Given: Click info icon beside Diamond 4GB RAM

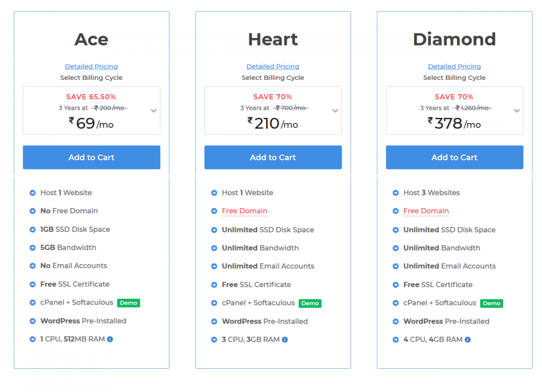Looking at the screenshot, I should (x=468, y=340).
